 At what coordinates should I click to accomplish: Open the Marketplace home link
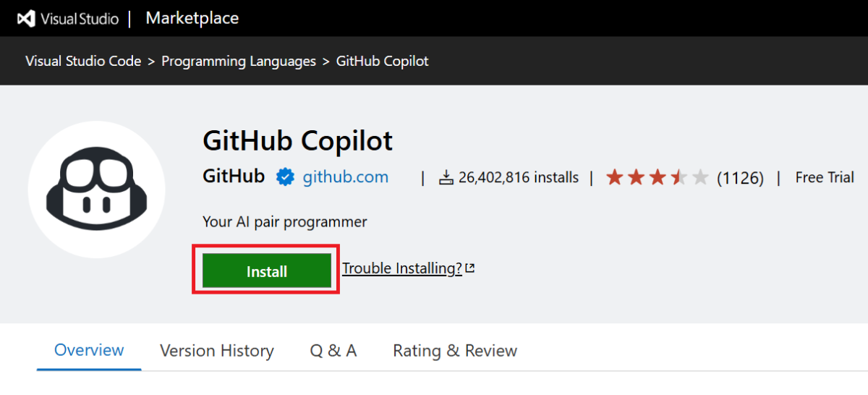pyautogui.click(x=192, y=18)
